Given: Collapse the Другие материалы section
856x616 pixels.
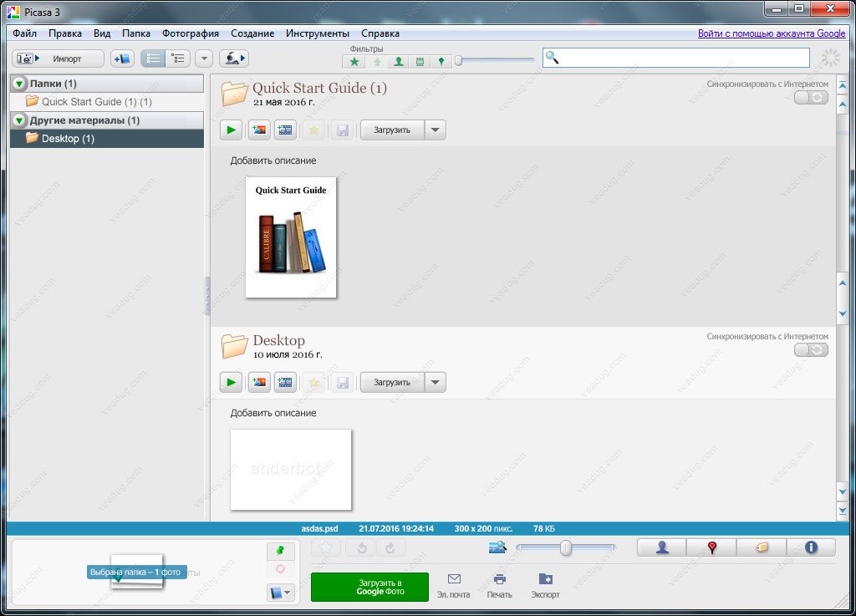Looking at the screenshot, I should tap(19, 120).
